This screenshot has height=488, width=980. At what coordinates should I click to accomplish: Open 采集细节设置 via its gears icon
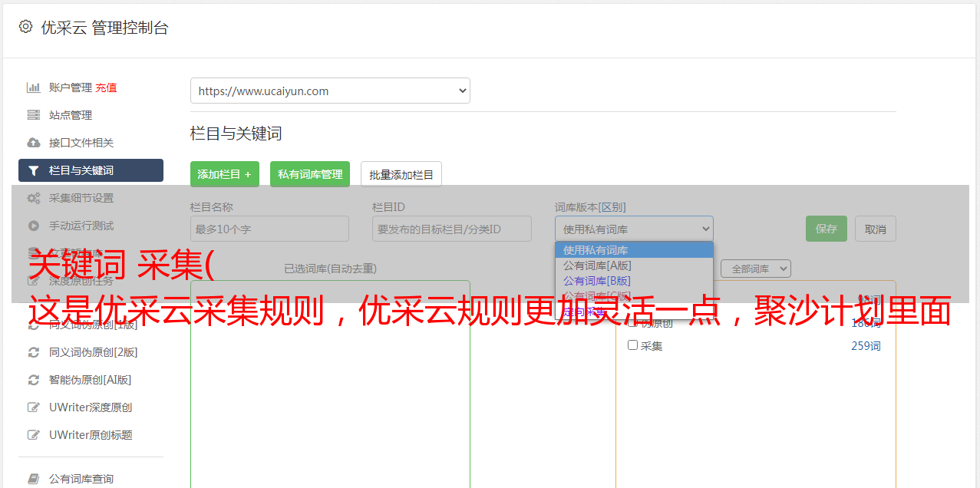[x=34, y=198]
